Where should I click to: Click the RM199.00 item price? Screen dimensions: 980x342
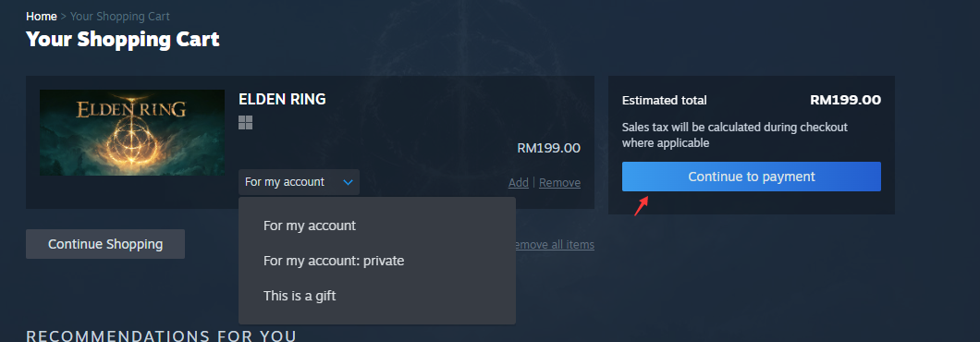pos(549,148)
